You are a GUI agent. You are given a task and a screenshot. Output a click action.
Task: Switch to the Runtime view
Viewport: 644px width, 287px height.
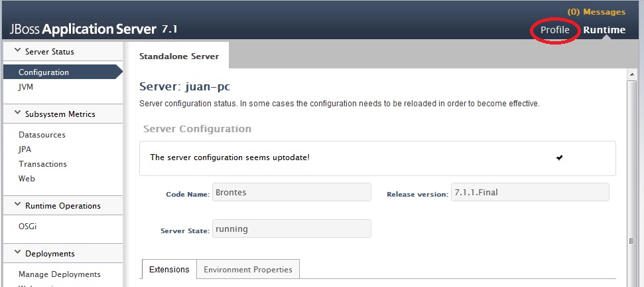(604, 30)
